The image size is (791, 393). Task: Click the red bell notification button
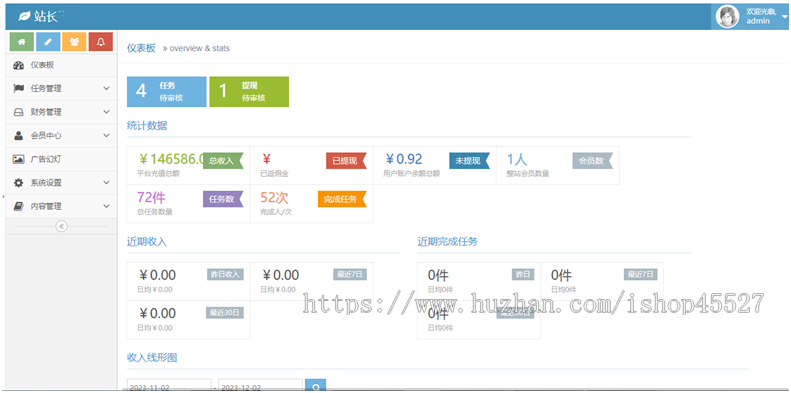[x=100, y=42]
